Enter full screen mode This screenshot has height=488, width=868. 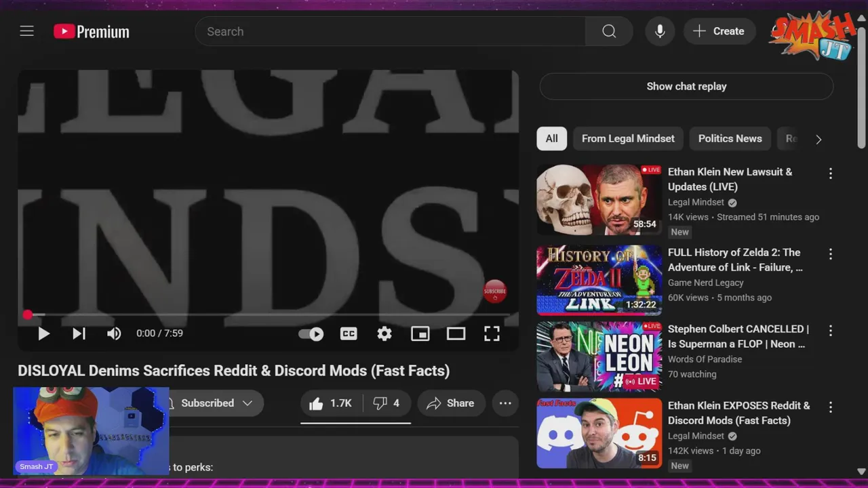pyautogui.click(x=492, y=333)
